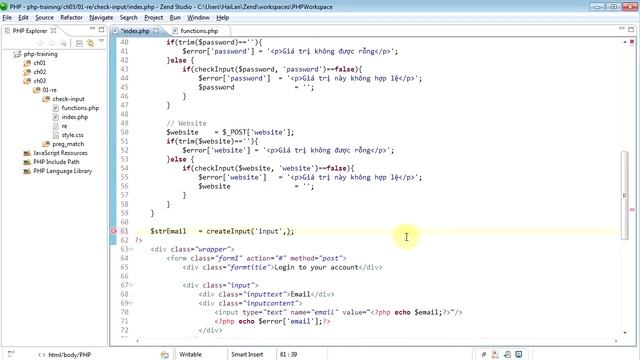Open the Navigate menu

101,18
